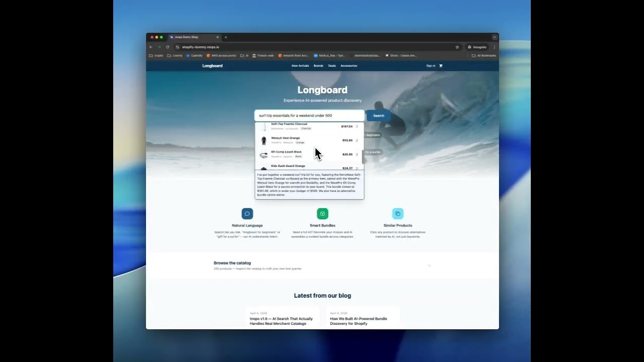Open the AI bookmarks folder

click(245, 55)
